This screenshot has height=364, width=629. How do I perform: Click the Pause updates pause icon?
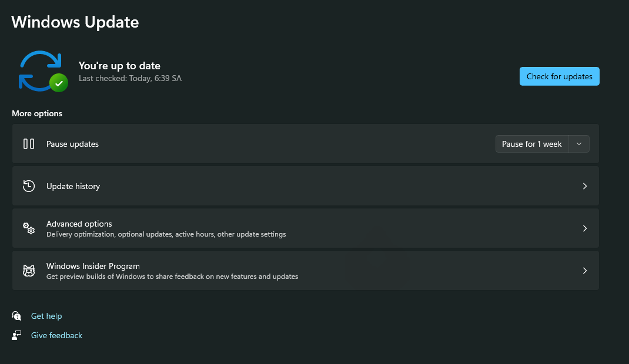(x=29, y=144)
